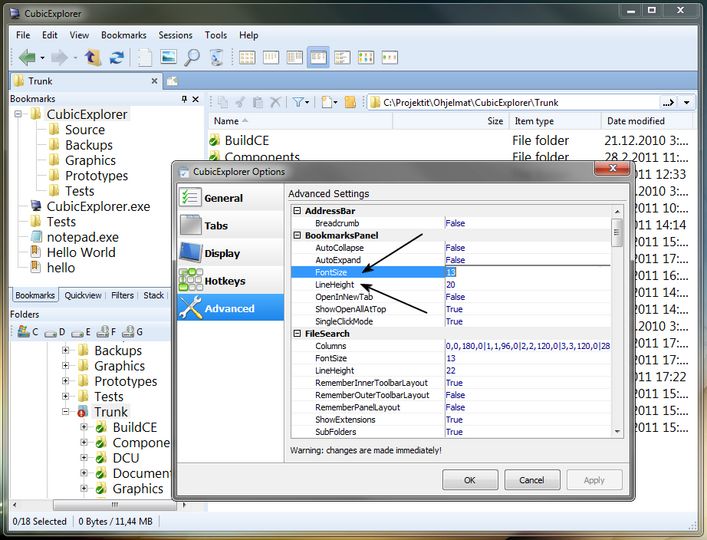Sort file list by Item type column
The height and width of the screenshot is (540, 707).
click(555, 121)
